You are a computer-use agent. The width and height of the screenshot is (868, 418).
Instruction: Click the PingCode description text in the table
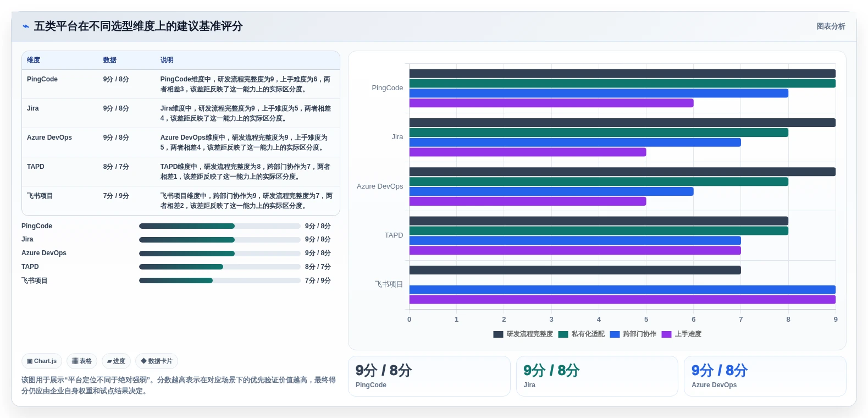pos(246,84)
